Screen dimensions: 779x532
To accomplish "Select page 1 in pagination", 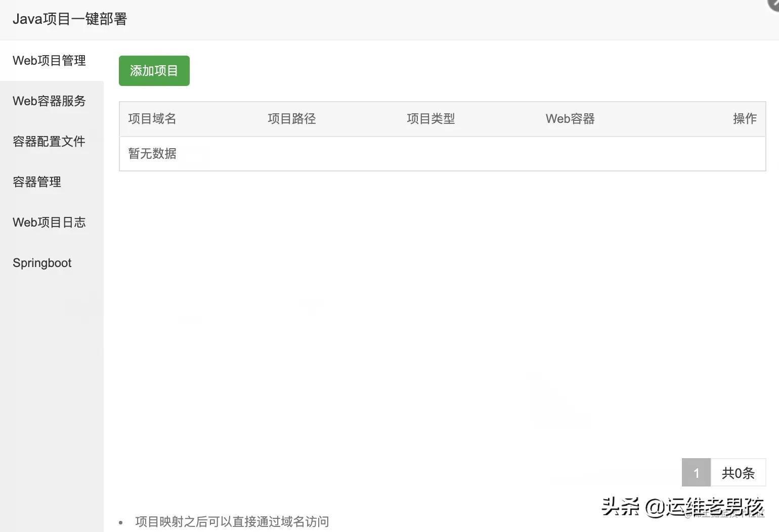I will (x=696, y=473).
